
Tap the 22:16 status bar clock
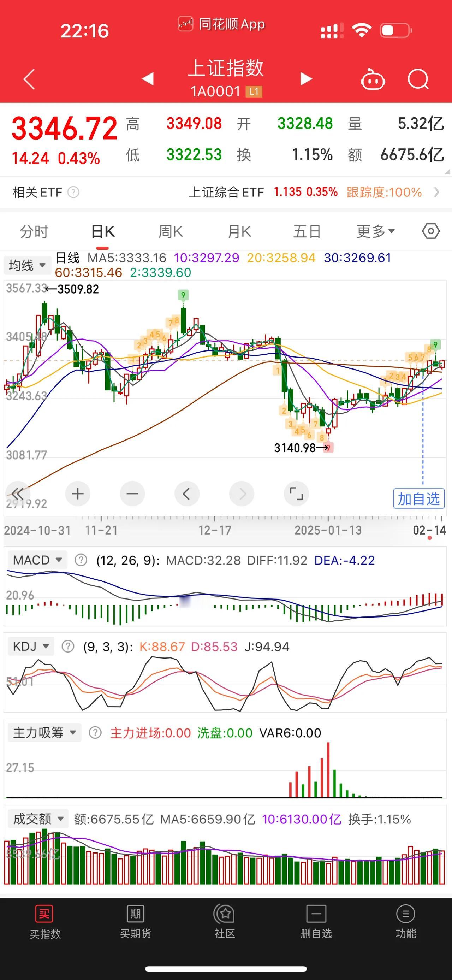85,31
